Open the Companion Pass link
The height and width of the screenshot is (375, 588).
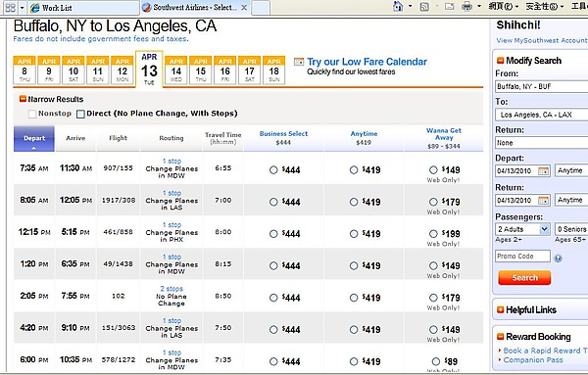click(533, 360)
